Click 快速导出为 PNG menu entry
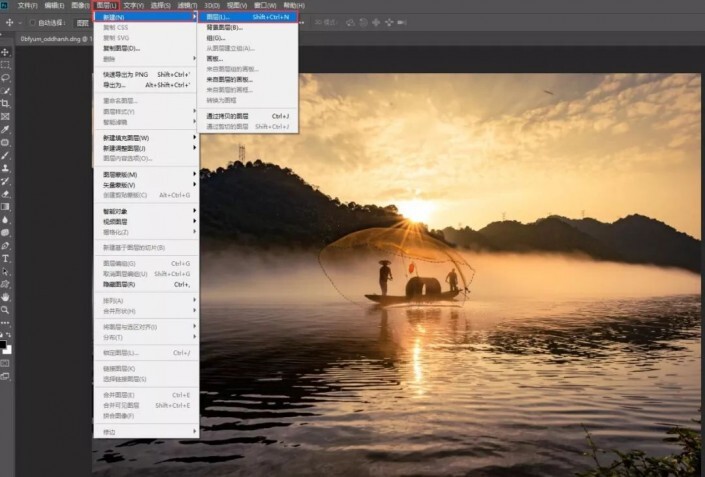Viewport: 705px width, 477px height. click(125, 74)
